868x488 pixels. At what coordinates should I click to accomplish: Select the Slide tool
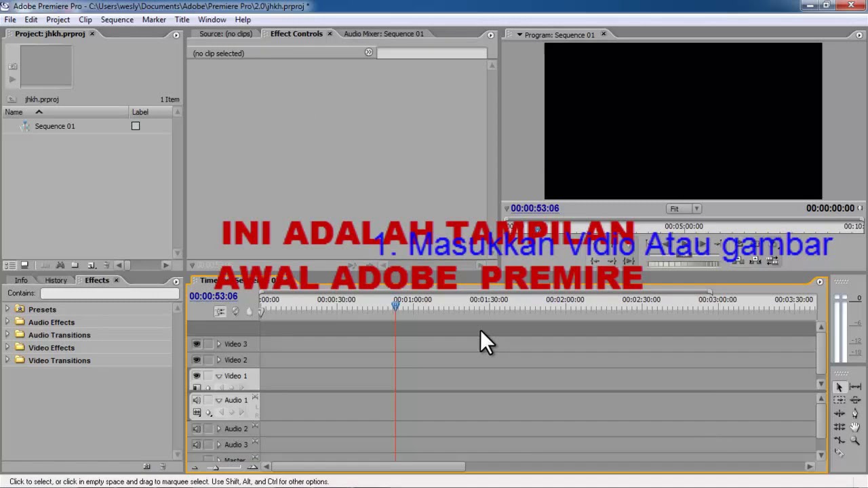pyautogui.click(x=855, y=400)
